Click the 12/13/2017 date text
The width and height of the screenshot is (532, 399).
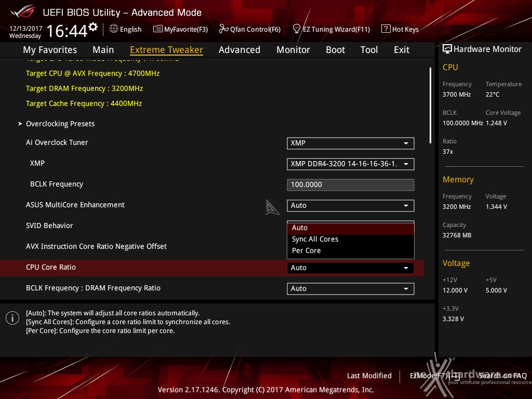click(x=26, y=29)
